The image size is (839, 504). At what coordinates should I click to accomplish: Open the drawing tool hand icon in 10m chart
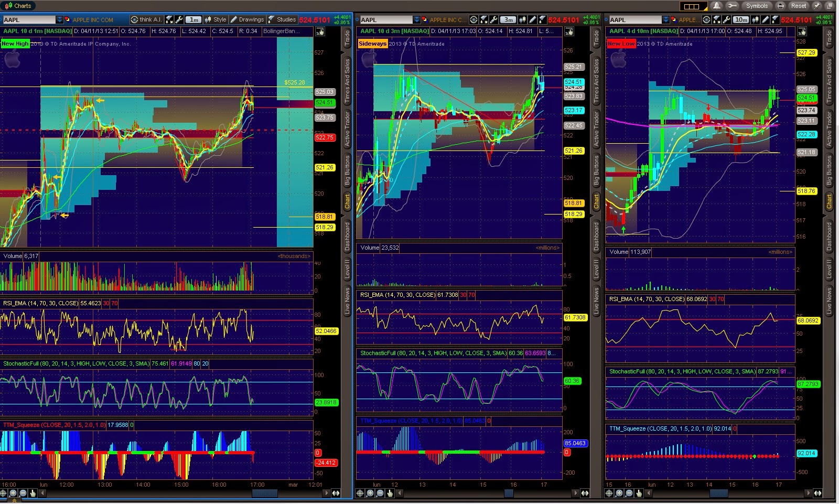click(x=802, y=31)
